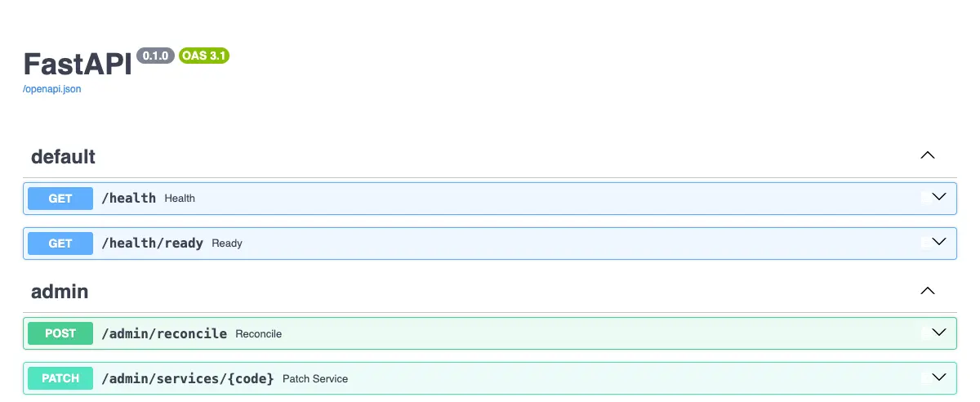Open the /openapi.json link

point(52,89)
